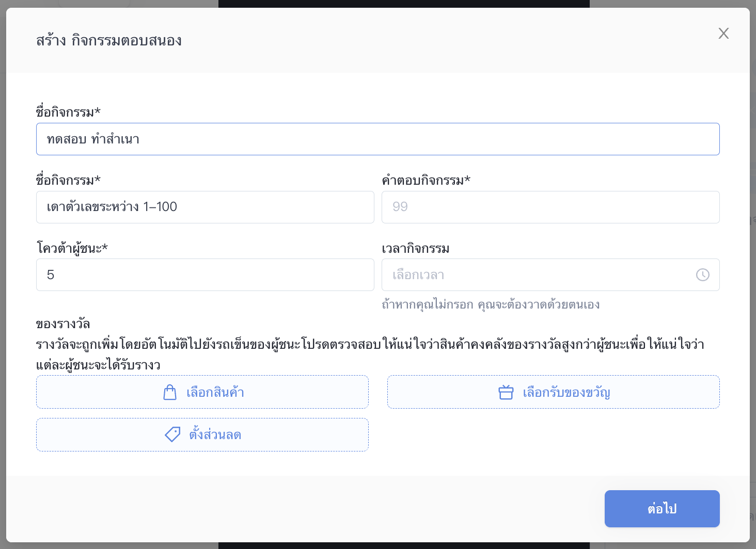Viewport: 756px width, 549px height.
Task: Click the เวลากิจกรรม label
Action: (416, 249)
